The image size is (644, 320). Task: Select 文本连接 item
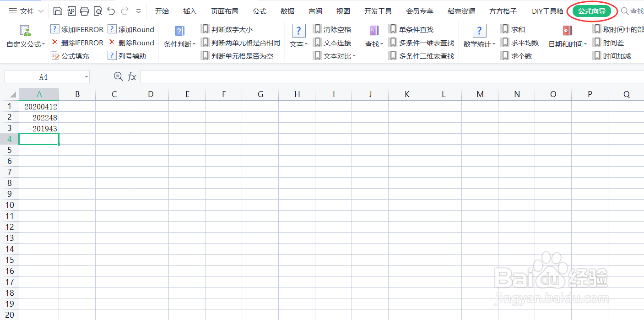pyautogui.click(x=332, y=43)
